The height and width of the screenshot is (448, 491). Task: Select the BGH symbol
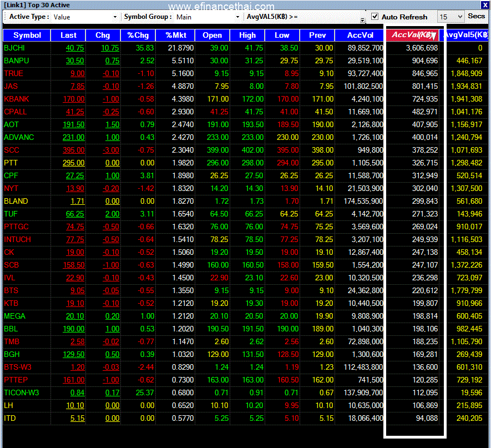pos(12,354)
